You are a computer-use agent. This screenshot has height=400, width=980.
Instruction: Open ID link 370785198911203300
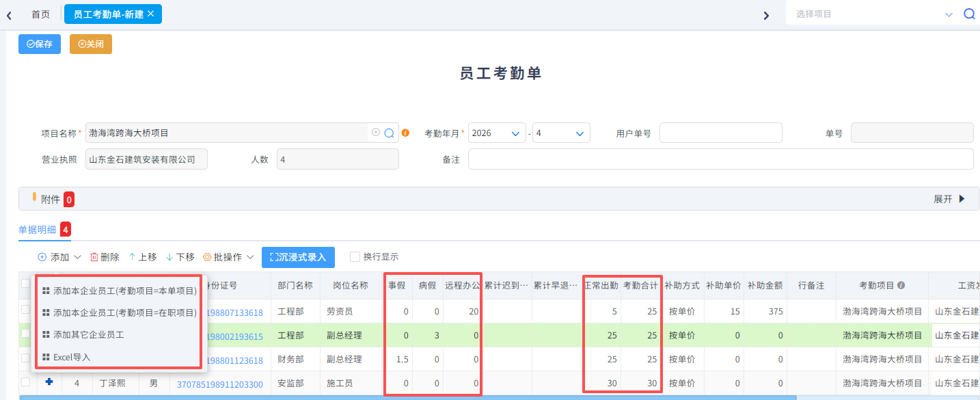pos(220,384)
